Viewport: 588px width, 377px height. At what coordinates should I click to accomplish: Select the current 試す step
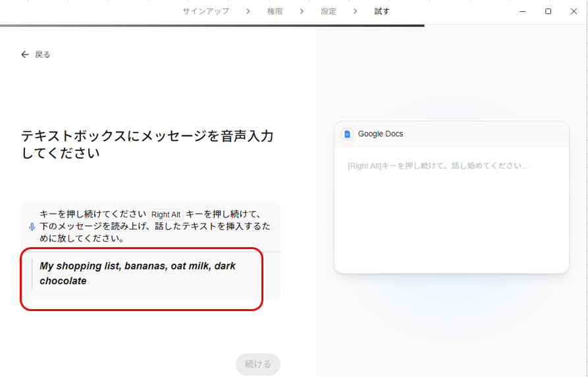coord(382,11)
